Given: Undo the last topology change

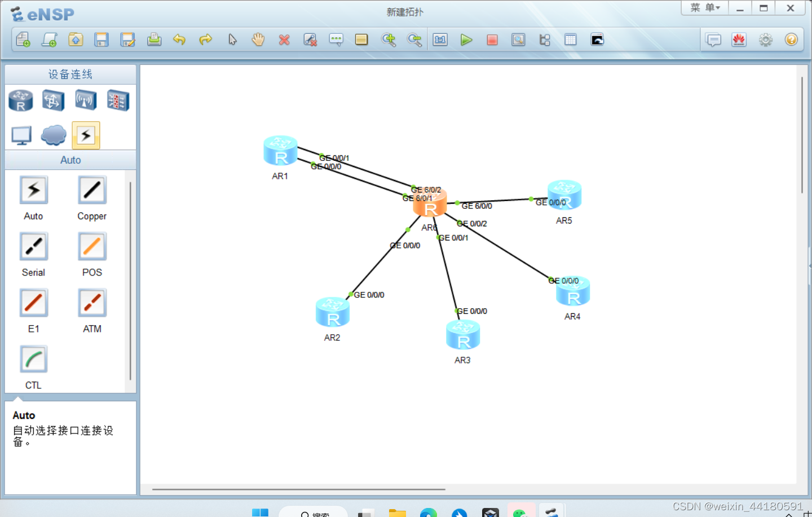Looking at the screenshot, I should (179, 40).
